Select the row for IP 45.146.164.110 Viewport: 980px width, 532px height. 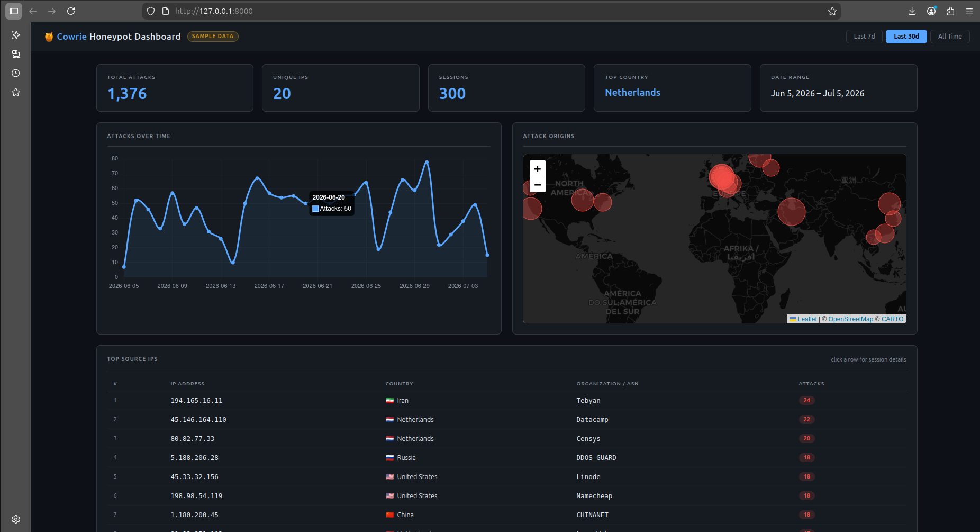click(506, 420)
